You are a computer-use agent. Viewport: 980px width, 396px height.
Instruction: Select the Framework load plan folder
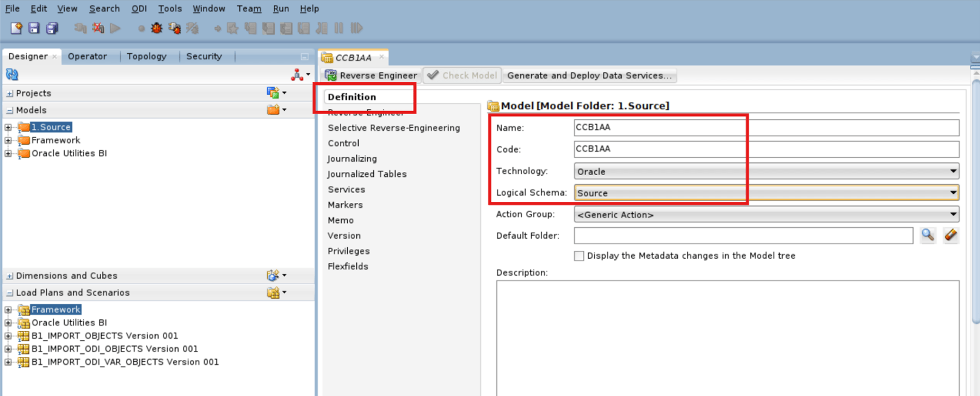click(56, 310)
